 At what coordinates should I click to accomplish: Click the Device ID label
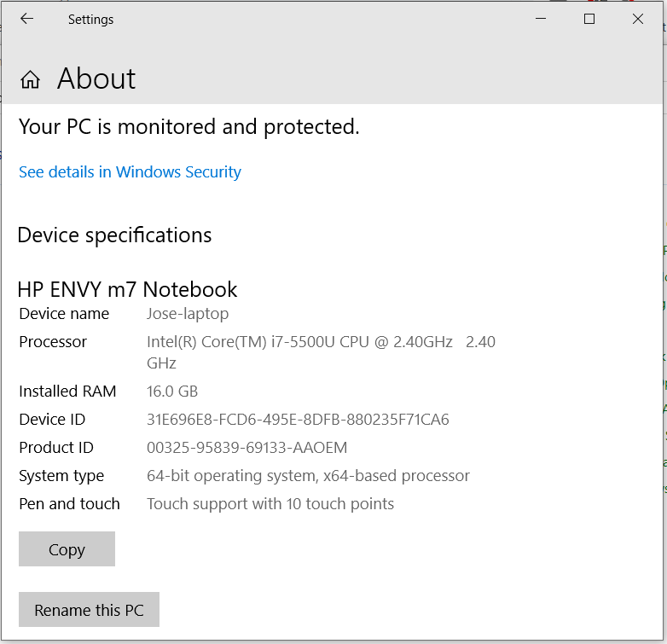(x=52, y=420)
